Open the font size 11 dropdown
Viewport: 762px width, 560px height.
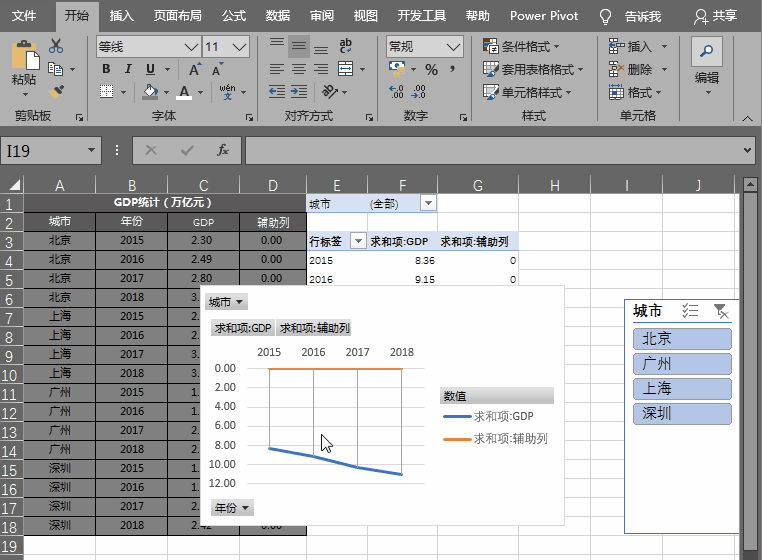point(239,47)
